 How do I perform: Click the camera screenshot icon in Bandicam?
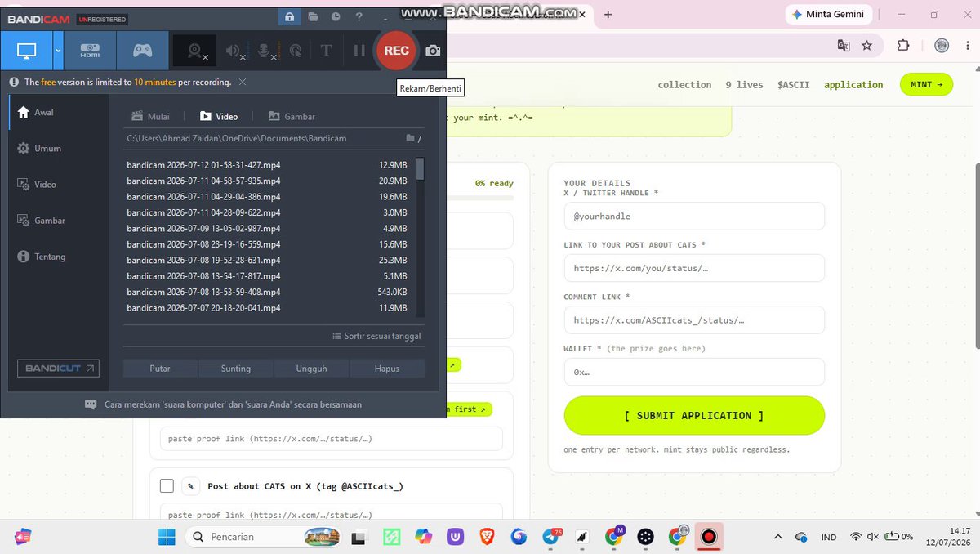pos(433,51)
